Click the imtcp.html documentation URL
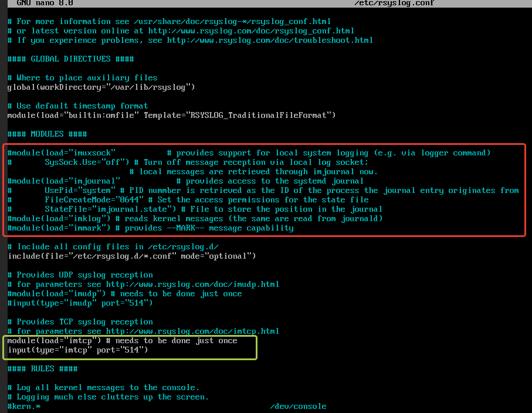Viewport: 532px width, 413px height. point(192,331)
